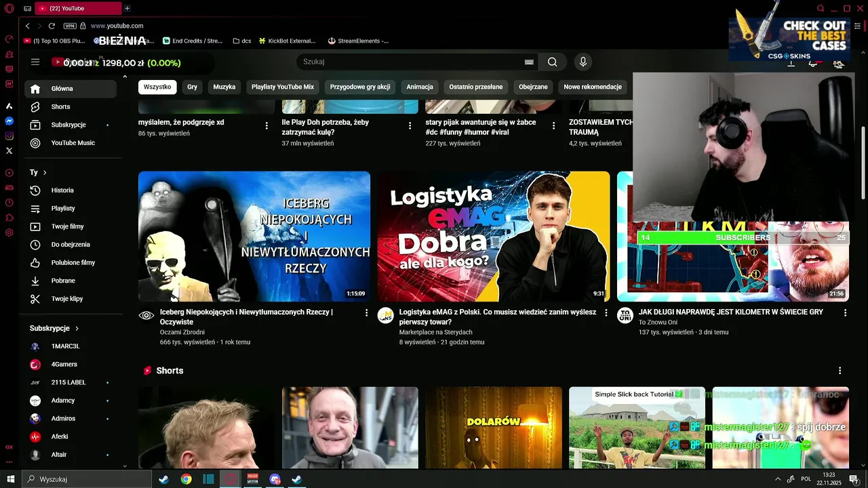Select the Nowe rekomendacje chip

(x=593, y=87)
